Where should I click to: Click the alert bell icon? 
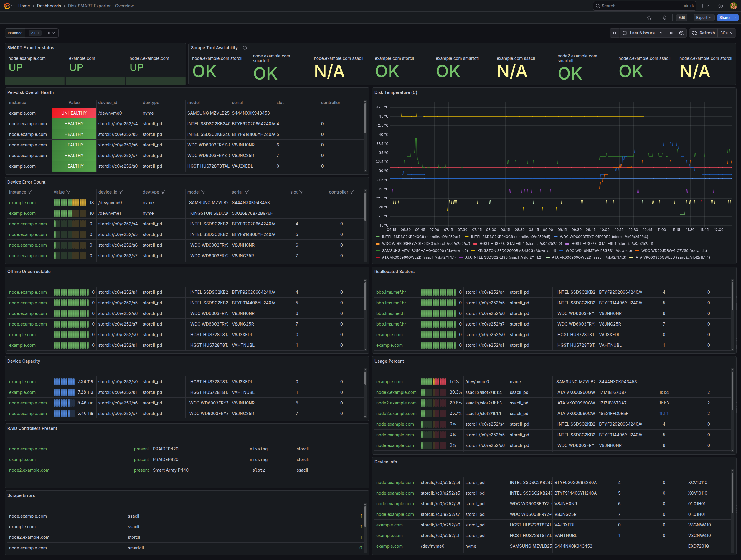click(664, 18)
